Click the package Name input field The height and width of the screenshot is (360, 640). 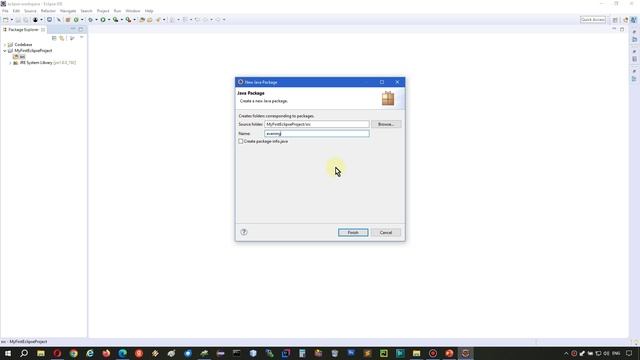click(x=317, y=133)
